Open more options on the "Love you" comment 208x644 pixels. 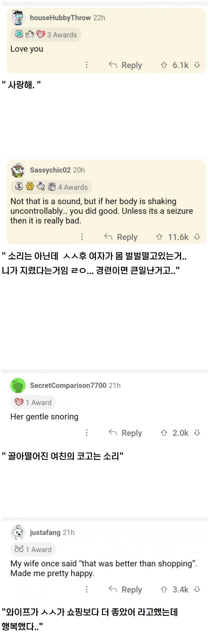tap(87, 65)
